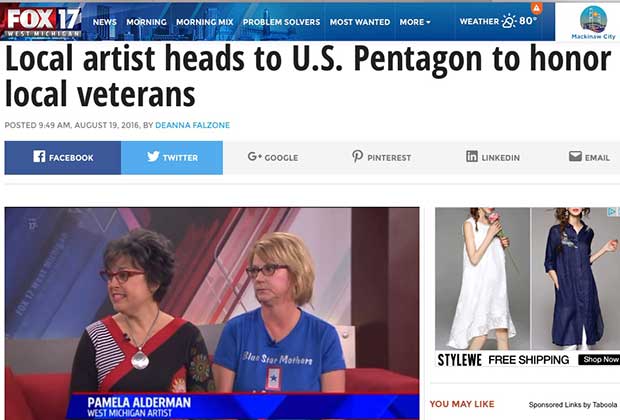This screenshot has height=420, width=620.
Task: Open the weather alert warning icon
Action: click(537, 8)
